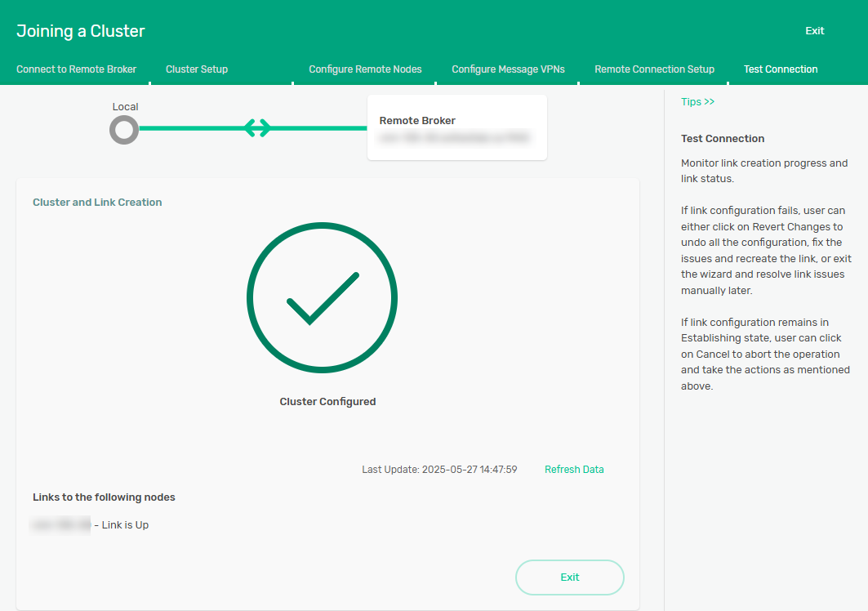Click the Cluster Configured status label
868x611 pixels.
click(x=327, y=402)
